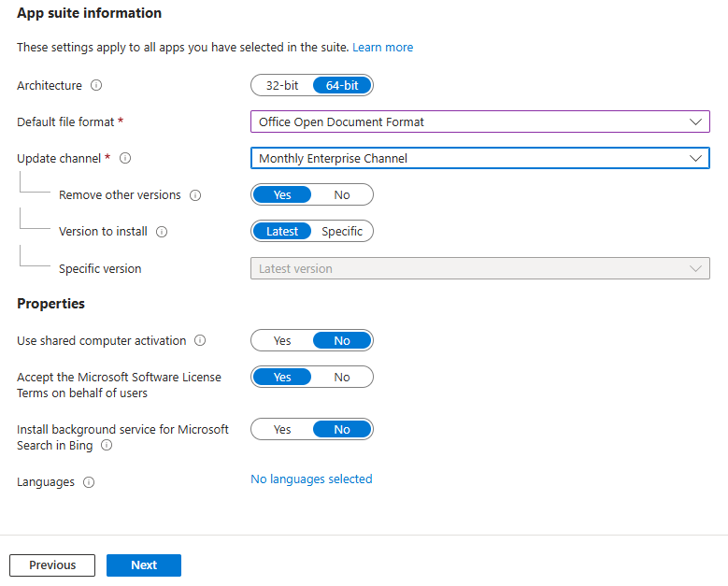Image resolution: width=728 pixels, height=586 pixels.
Task: Show info for Microsoft Search in Bing
Action: pos(107,445)
